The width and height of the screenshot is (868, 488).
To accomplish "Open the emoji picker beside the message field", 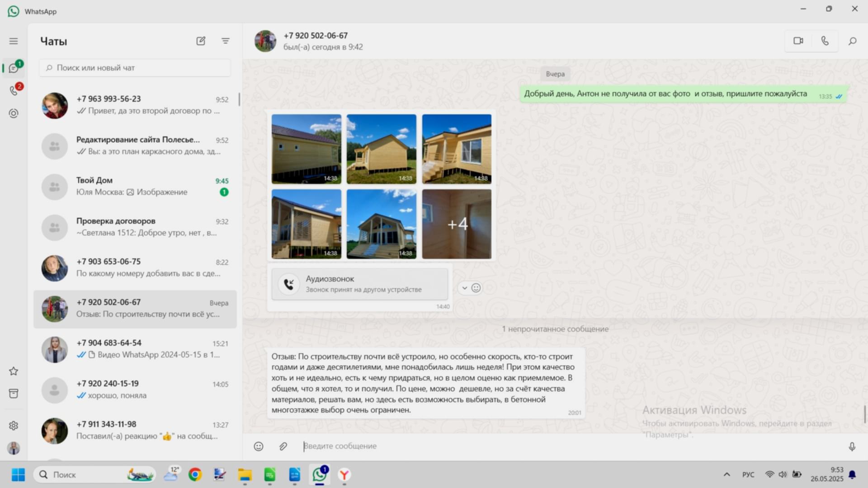I will [x=258, y=446].
